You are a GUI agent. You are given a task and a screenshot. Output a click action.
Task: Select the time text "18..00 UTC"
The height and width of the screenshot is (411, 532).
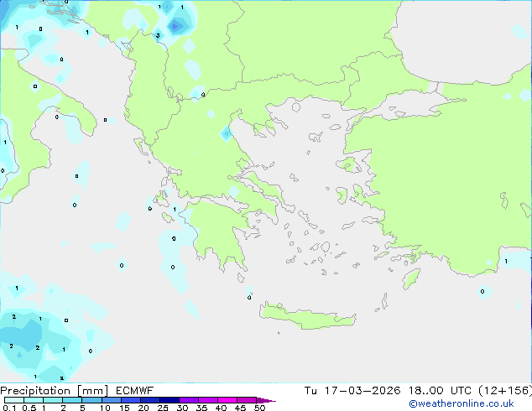click(x=440, y=391)
